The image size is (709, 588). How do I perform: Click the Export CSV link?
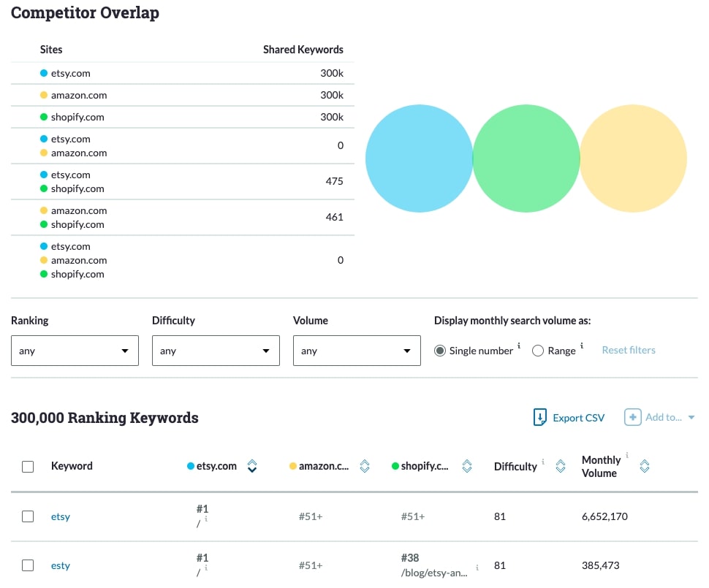click(x=578, y=418)
